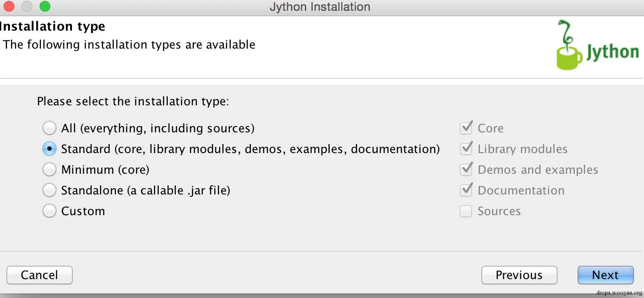Viewport: 644px width, 298px height.
Task: Click the yellow minimize window button
Action: coord(27,7)
